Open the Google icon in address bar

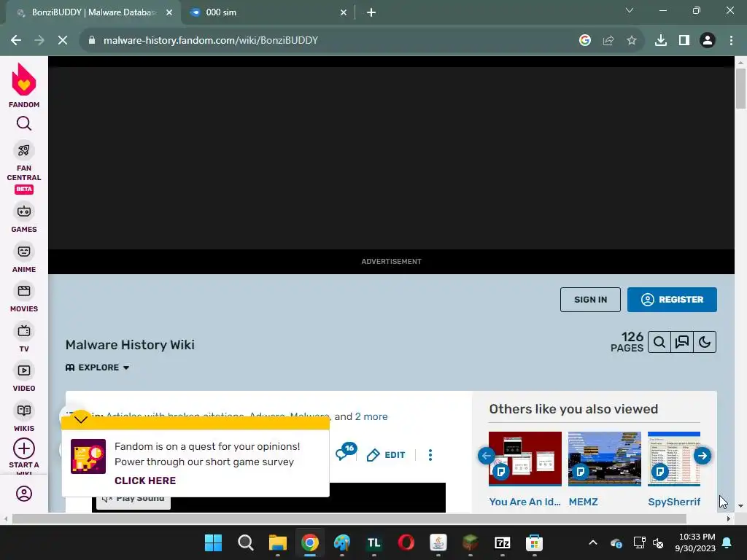[585, 41]
